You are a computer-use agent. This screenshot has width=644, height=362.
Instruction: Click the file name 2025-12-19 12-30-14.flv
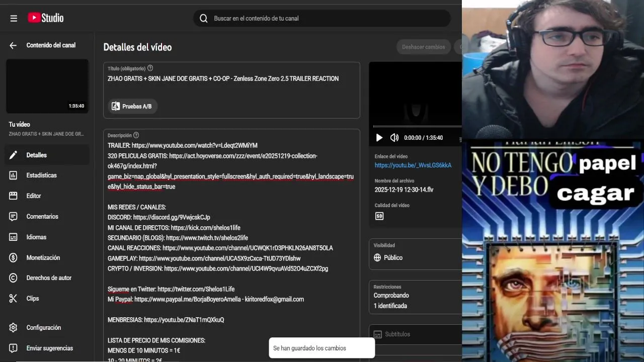(404, 190)
